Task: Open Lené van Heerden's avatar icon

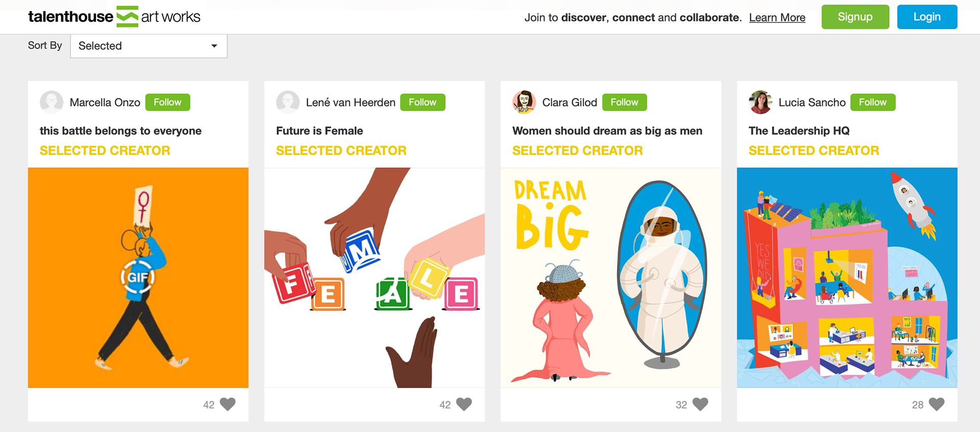Action: coord(288,102)
